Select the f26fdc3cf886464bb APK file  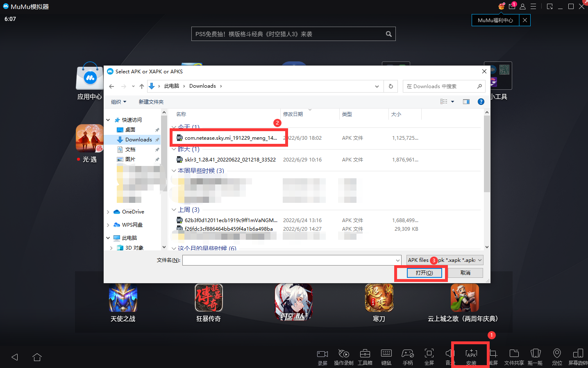229,229
